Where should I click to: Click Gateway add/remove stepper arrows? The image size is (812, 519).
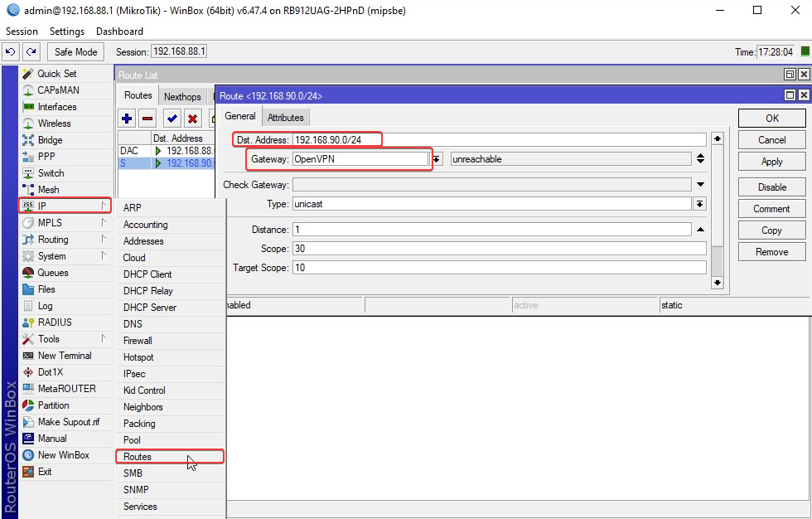700,159
